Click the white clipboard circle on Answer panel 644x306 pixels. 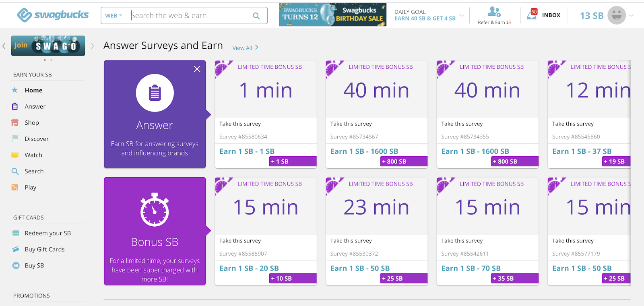[x=155, y=93]
